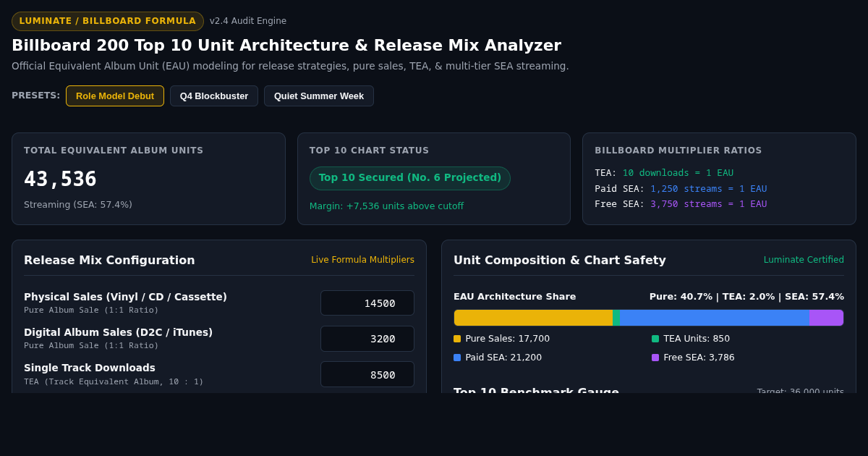
Task: Click the Live Formula Multipliers label
Action: tap(363, 260)
